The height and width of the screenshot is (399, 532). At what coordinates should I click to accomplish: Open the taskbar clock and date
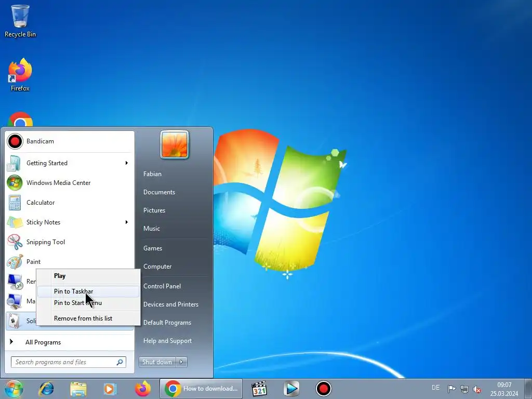(x=504, y=389)
